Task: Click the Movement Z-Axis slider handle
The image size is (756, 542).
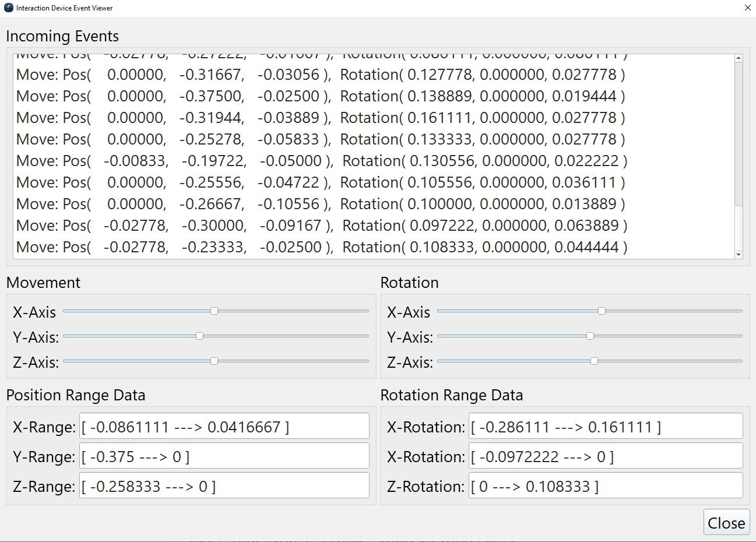Action: 214,361
